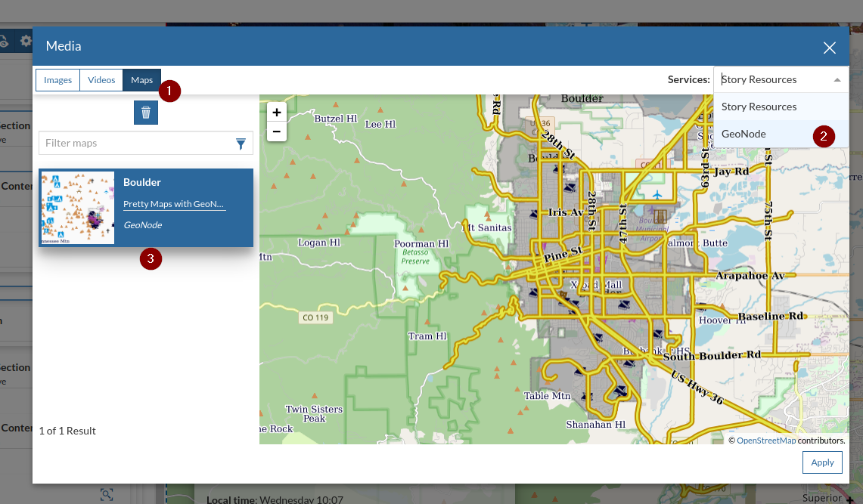Switch to the Images tab
This screenshot has height=504, width=863.
pos(57,80)
